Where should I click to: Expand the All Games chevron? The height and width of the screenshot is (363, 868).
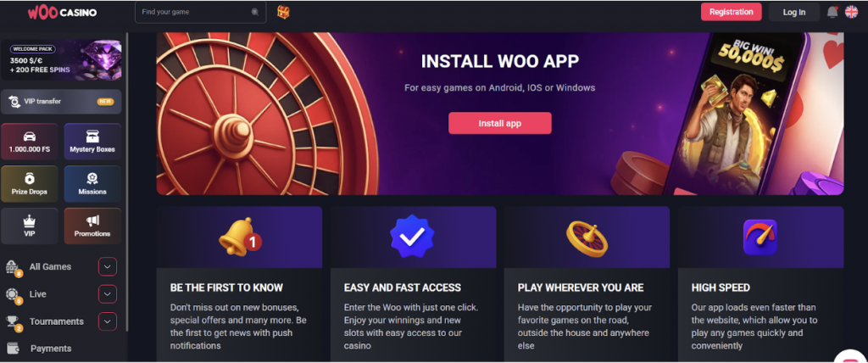(x=108, y=266)
